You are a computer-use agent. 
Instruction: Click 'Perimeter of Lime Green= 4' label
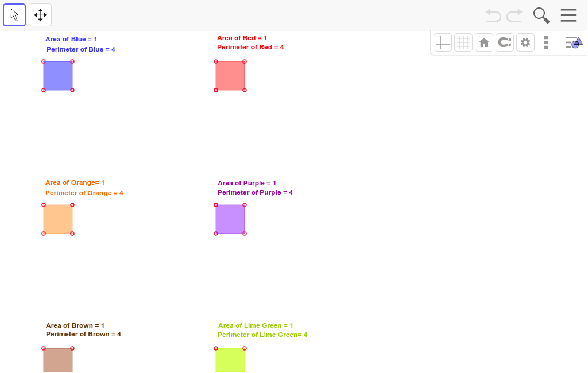[x=262, y=335]
